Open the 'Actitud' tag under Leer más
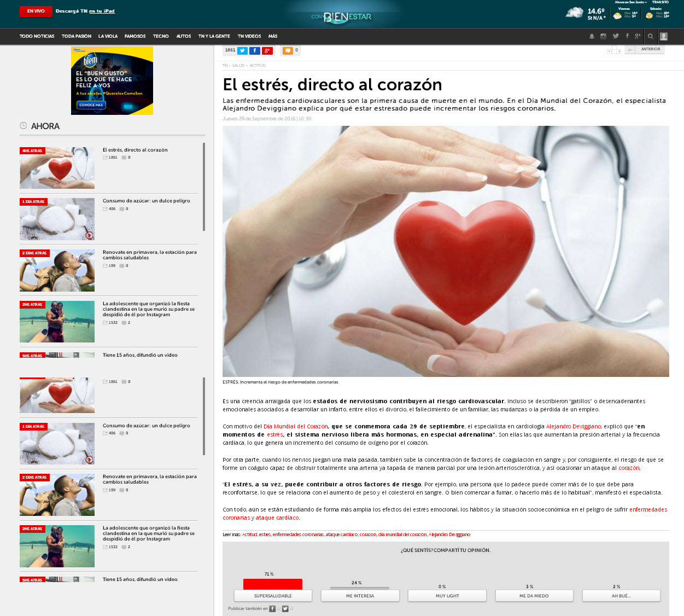The height and width of the screenshot is (616, 684). point(249,534)
